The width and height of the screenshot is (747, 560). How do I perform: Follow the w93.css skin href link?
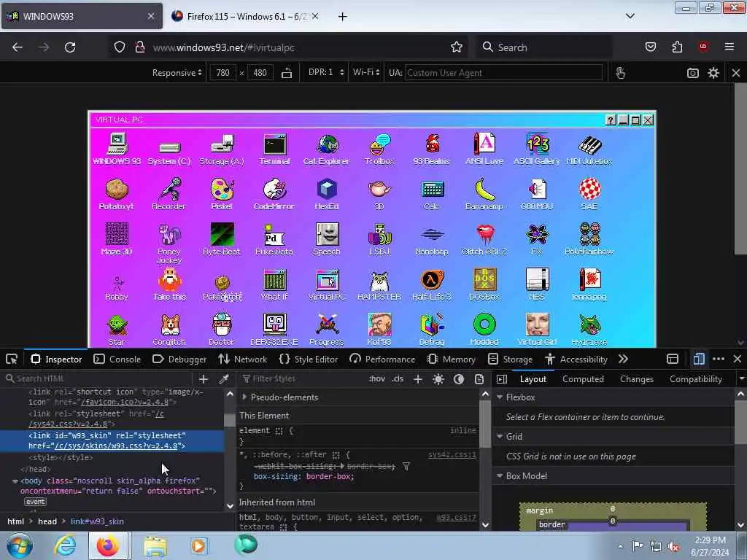pos(117,446)
